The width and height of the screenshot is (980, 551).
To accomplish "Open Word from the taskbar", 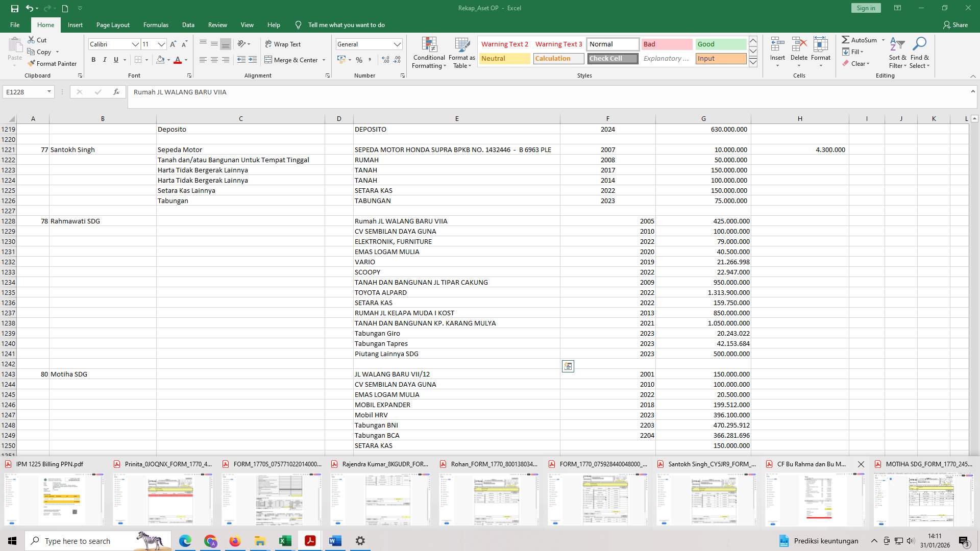I will coord(335,540).
